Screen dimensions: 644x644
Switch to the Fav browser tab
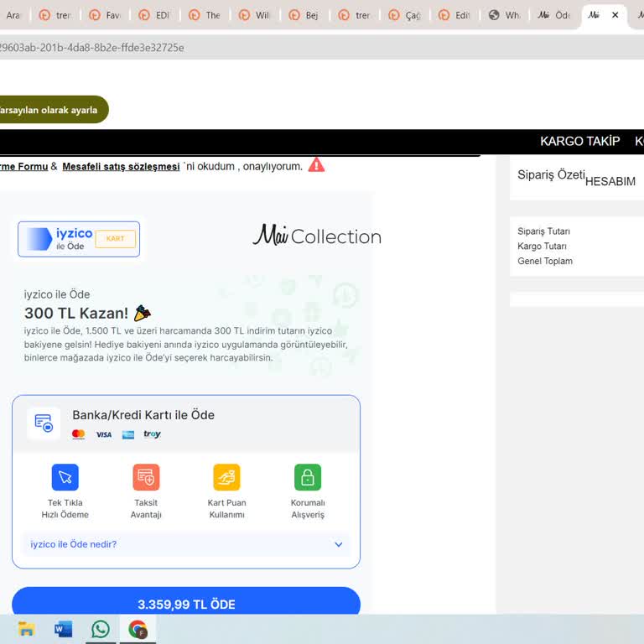coord(105,15)
